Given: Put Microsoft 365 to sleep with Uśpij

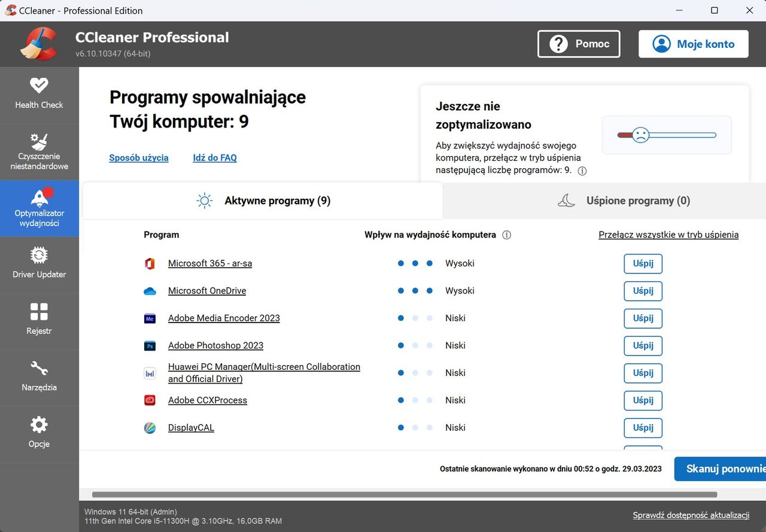Looking at the screenshot, I should 643,263.
